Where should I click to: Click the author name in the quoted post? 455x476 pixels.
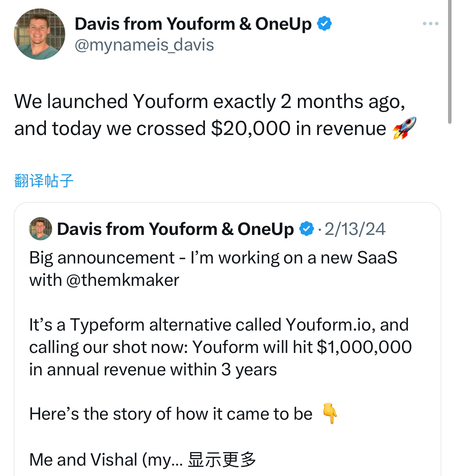coord(175,229)
